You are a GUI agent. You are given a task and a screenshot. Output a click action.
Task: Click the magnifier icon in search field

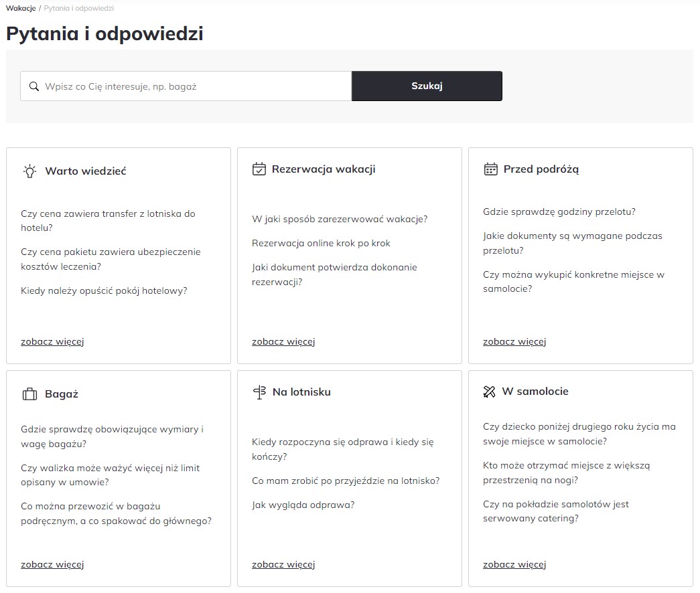pos(34,86)
